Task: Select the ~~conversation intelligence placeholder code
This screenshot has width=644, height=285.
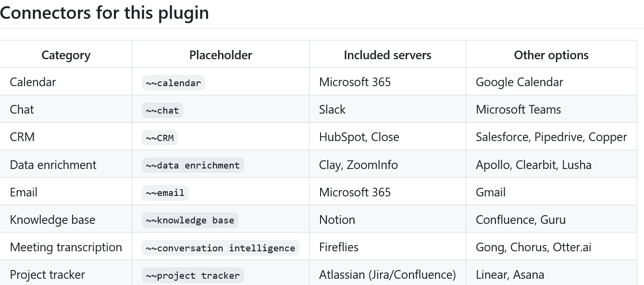Action: [220, 248]
